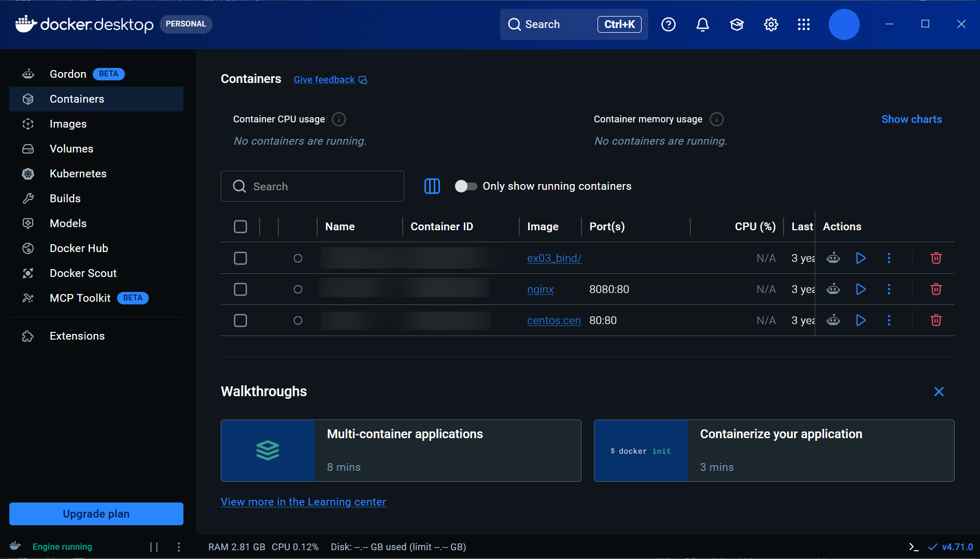Start the ex03_bind container with play icon
This screenshot has height=559, width=980.
[x=861, y=258]
